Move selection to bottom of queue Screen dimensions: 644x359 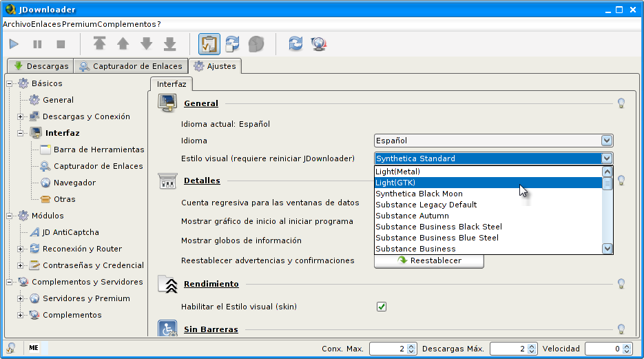point(169,43)
